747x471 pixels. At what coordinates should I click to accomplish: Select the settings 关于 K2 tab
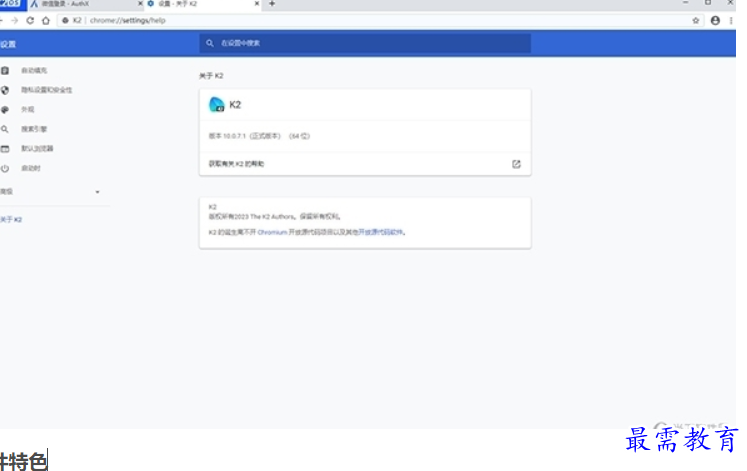[x=204, y=4]
